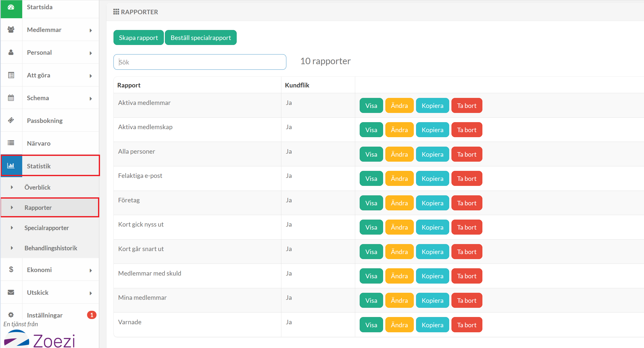The height and width of the screenshot is (348, 644).
Task: Expand the Att göra submenu arrow
Action: point(91,76)
